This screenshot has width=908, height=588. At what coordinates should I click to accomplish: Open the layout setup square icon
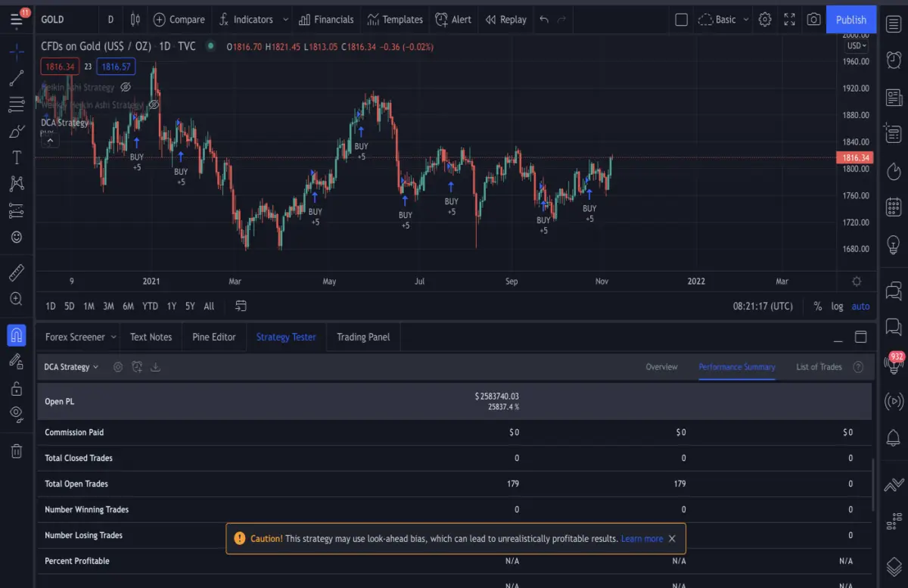[x=681, y=20]
